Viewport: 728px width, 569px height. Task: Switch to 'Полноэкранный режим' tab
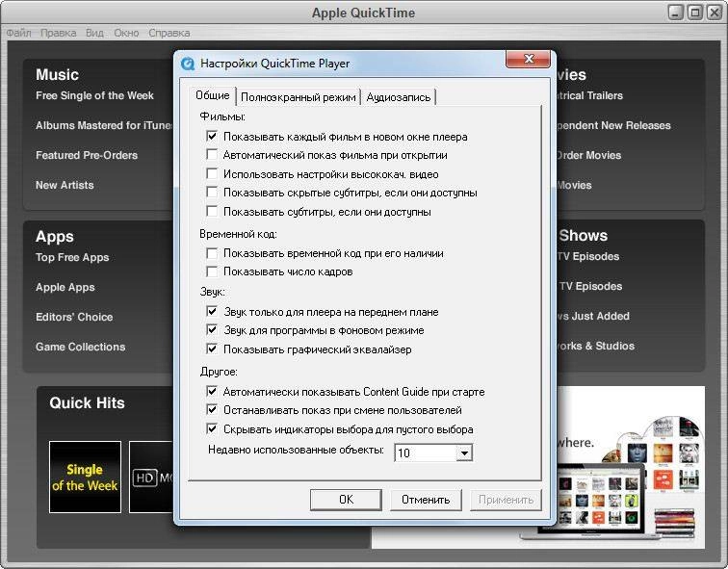(x=299, y=97)
